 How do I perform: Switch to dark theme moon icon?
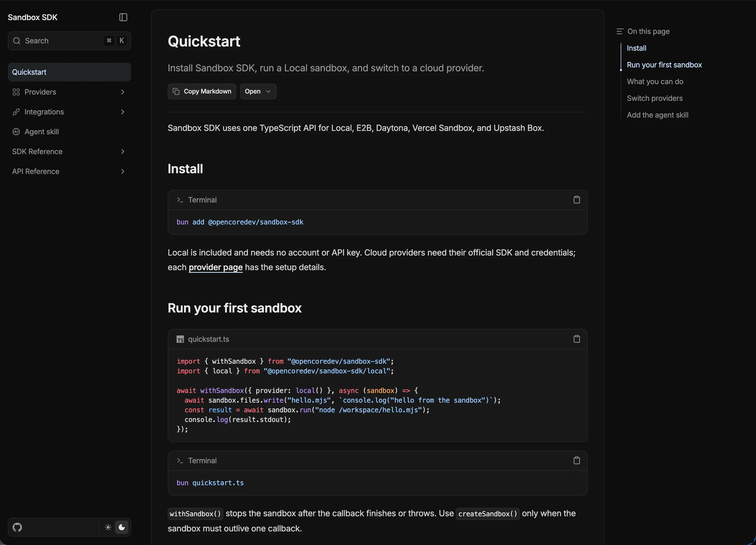point(122,527)
